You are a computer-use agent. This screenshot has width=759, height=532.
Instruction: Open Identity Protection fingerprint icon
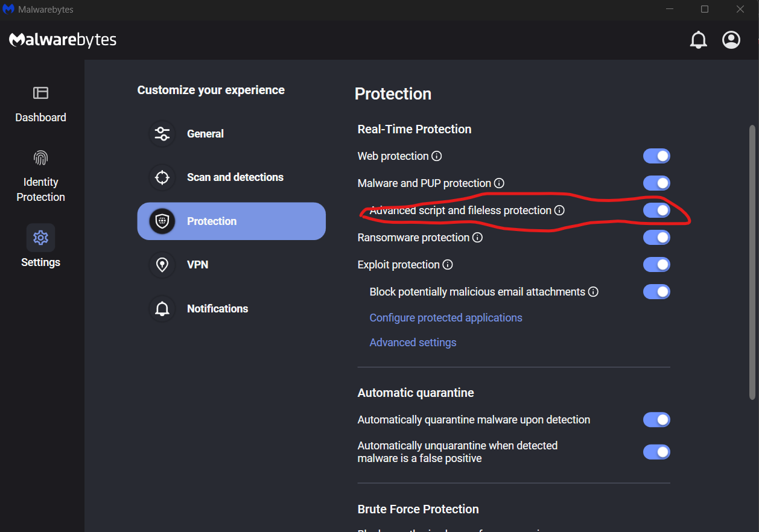pyautogui.click(x=40, y=158)
